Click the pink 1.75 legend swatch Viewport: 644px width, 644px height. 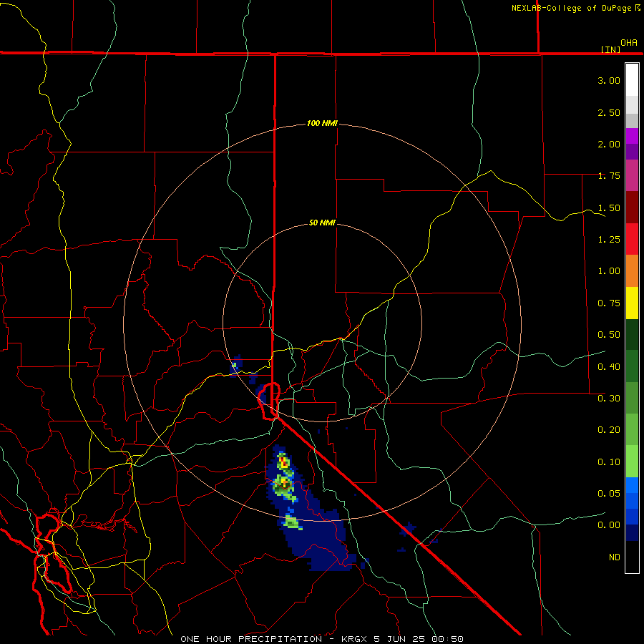point(632,175)
